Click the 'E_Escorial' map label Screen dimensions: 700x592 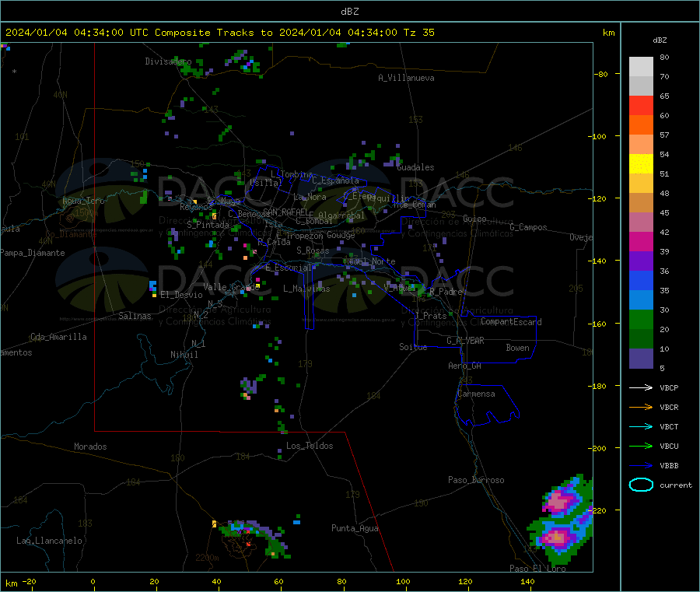(288, 268)
